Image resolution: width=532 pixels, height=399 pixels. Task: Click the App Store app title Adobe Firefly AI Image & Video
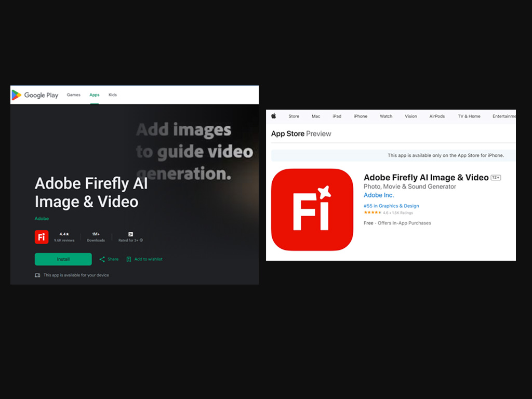click(426, 178)
